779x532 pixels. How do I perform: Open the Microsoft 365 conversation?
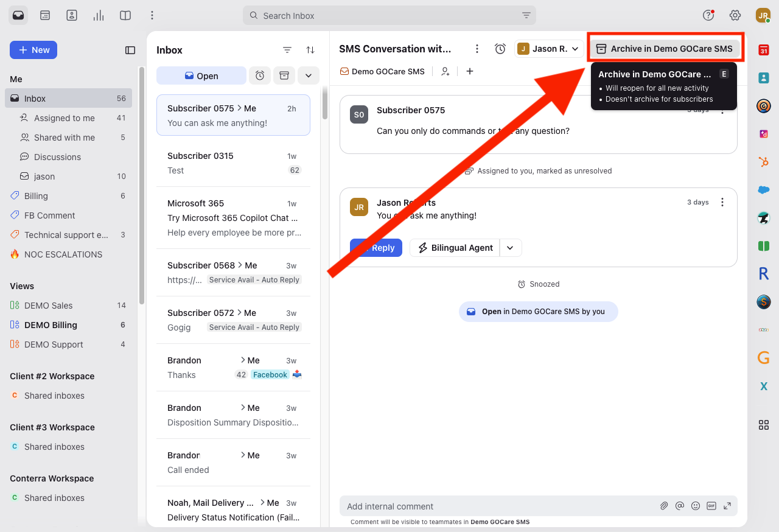coord(234,218)
